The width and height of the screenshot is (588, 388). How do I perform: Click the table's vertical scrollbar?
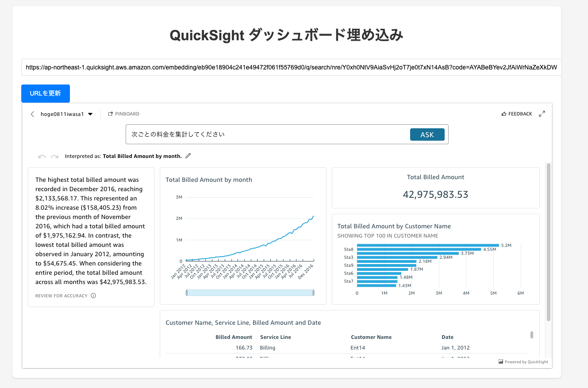coord(532,335)
